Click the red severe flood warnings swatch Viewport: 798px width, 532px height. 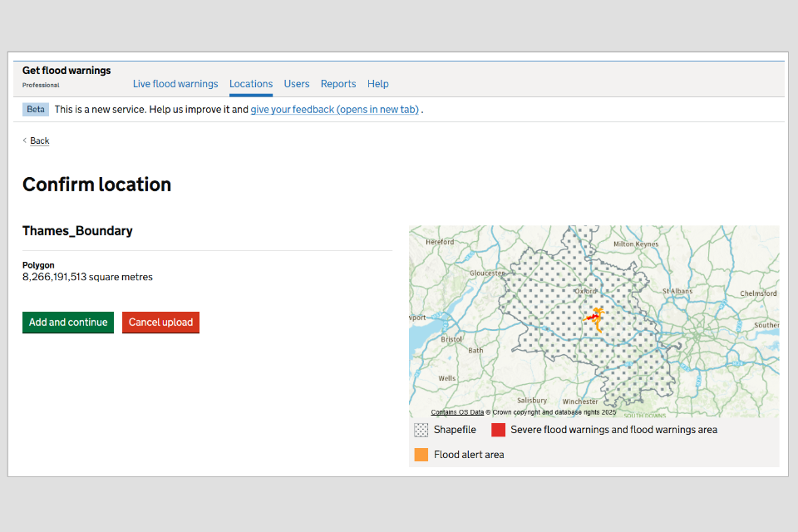tap(498, 430)
